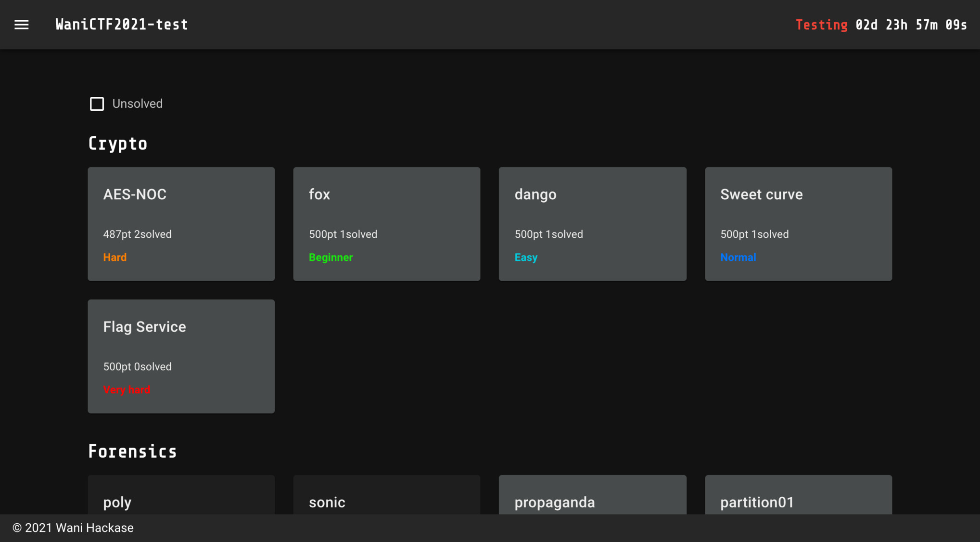Open the partition01 forensics challenge

pyautogui.click(x=798, y=495)
